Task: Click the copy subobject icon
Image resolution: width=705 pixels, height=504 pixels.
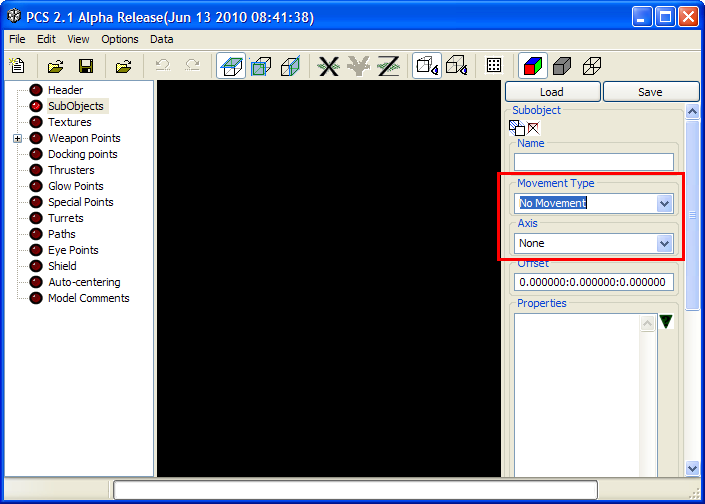Action: [x=517, y=128]
